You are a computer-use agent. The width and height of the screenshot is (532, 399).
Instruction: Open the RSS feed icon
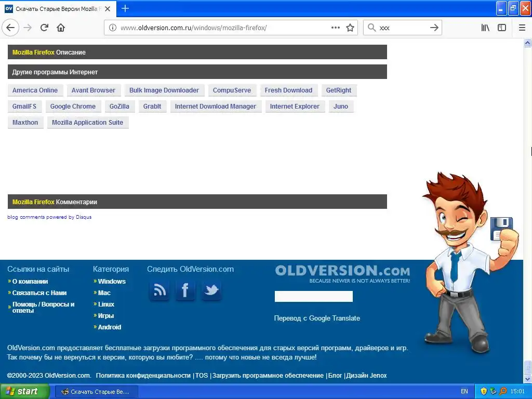click(x=159, y=290)
